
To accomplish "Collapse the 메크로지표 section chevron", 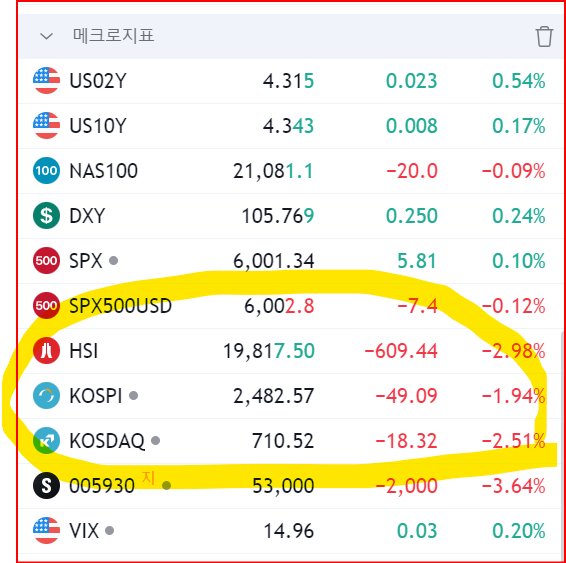I will 46,36.
